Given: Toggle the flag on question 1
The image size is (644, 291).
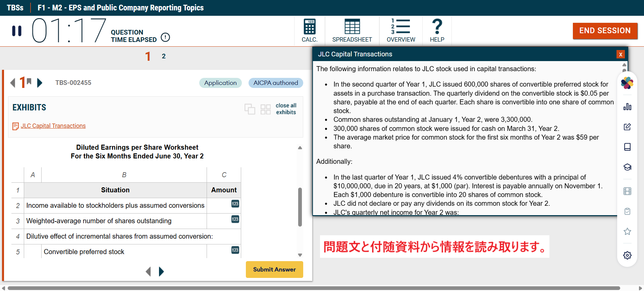Looking at the screenshot, I should (x=29, y=81).
